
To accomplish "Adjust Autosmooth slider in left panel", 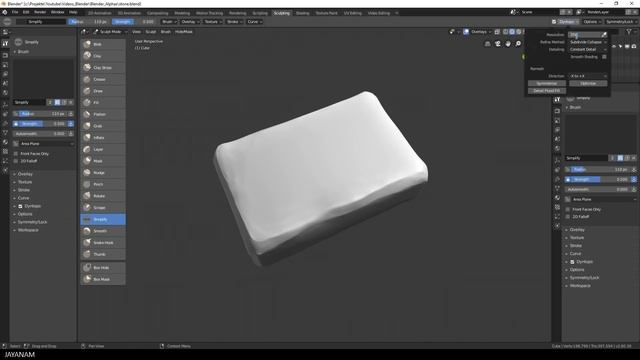I will point(40,134).
